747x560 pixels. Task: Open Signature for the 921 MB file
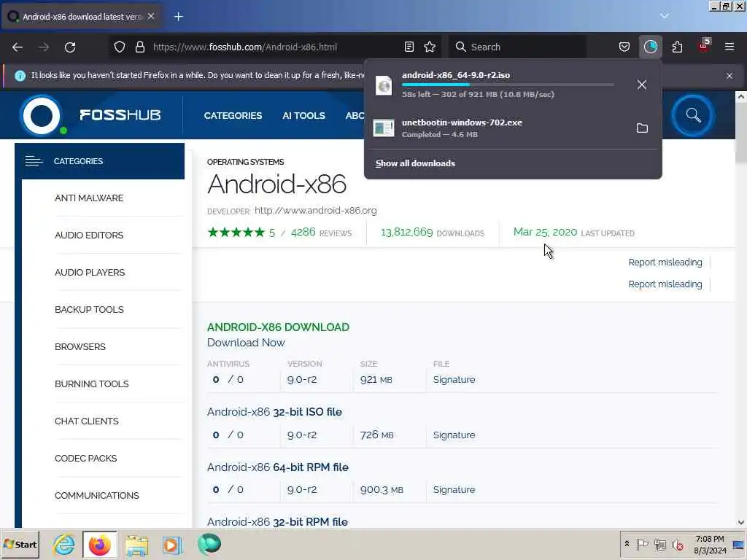click(454, 379)
